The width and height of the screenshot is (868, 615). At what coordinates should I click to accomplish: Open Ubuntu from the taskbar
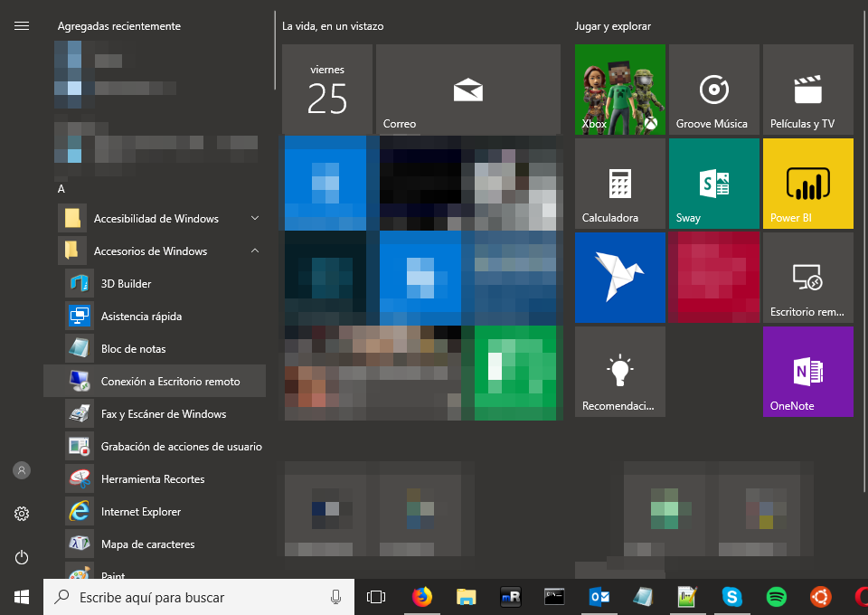(820, 597)
